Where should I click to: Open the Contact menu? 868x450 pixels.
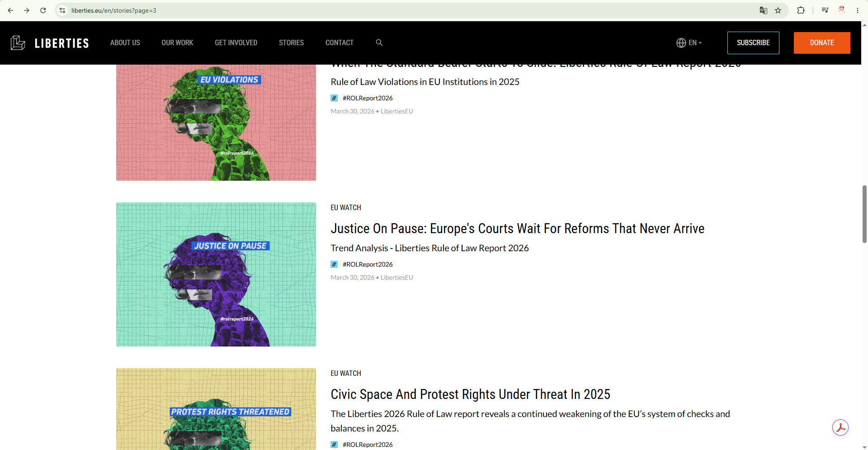(x=340, y=42)
